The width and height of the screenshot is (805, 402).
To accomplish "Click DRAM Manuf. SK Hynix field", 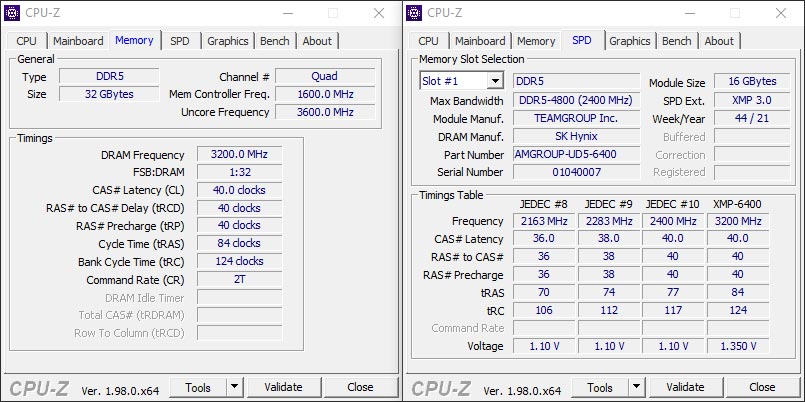I will click(577, 137).
